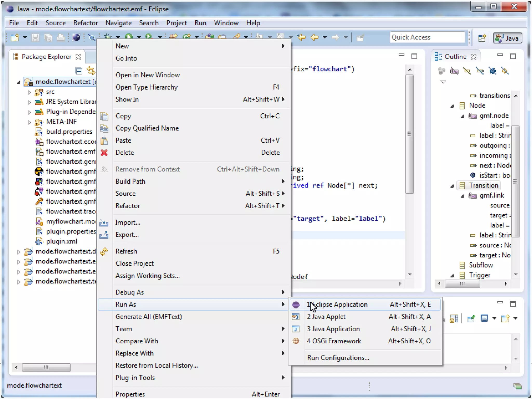This screenshot has height=399, width=532.
Task: Click Package Explorer horizontal scrollbar thumb
Action: click(46, 367)
